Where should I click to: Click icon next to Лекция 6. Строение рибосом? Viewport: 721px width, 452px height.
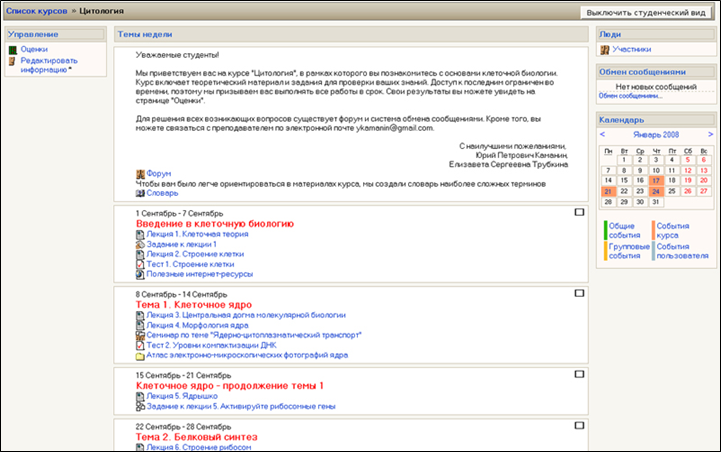tap(140, 447)
